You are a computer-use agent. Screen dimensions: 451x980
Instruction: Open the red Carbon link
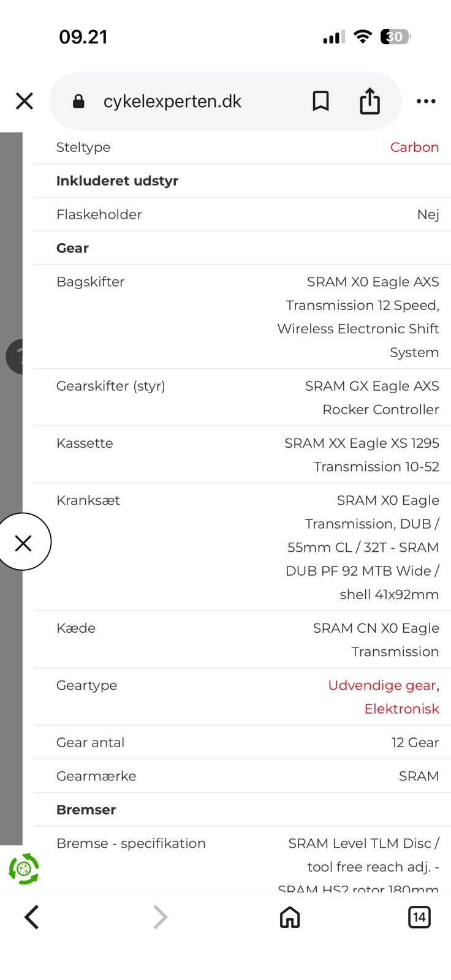coord(414,147)
